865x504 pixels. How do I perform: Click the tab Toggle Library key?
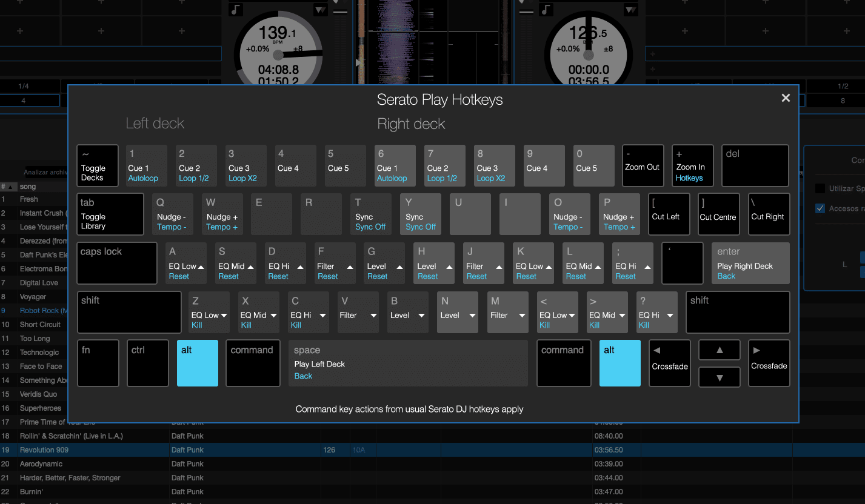pyautogui.click(x=110, y=214)
